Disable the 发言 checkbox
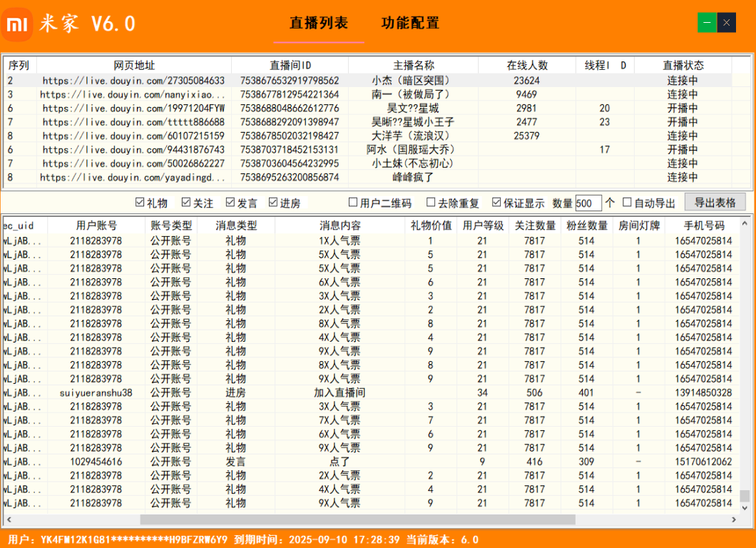The width and height of the screenshot is (756, 548). point(230,203)
